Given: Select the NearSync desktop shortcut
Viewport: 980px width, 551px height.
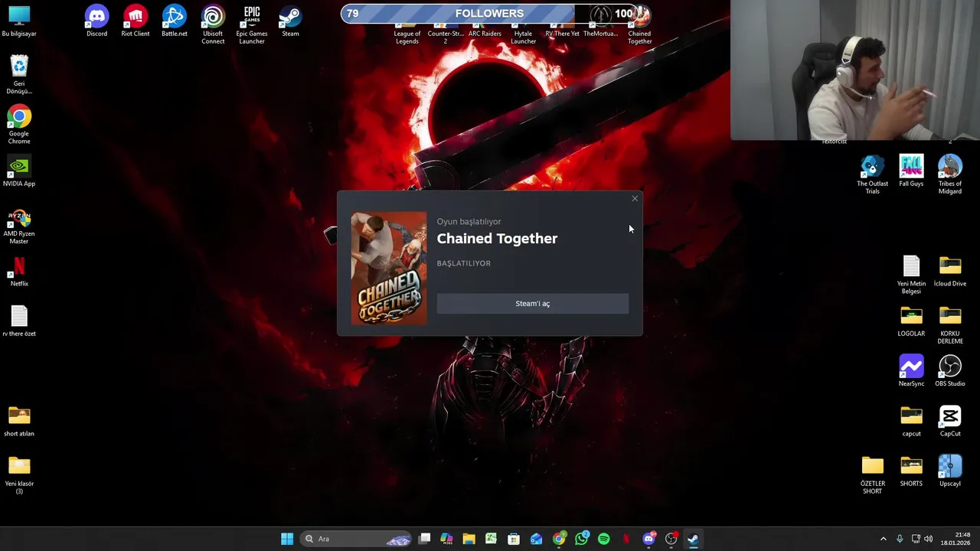Looking at the screenshot, I should [x=911, y=371].
